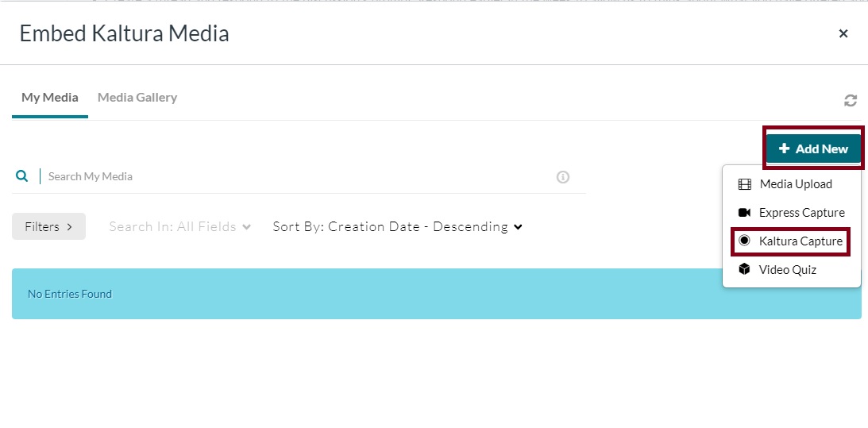The height and width of the screenshot is (428, 868).
Task: Click the plus icon on Add New
Action: tap(785, 148)
